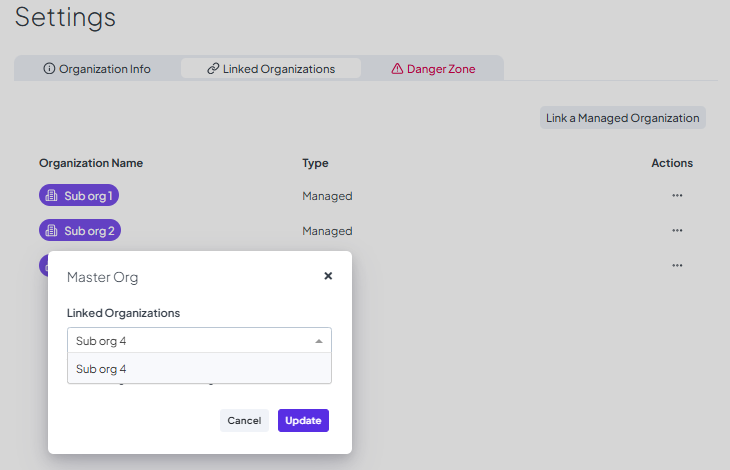Click the Organization Name column header
Viewport: 730px width, 470px height.
pos(91,163)
